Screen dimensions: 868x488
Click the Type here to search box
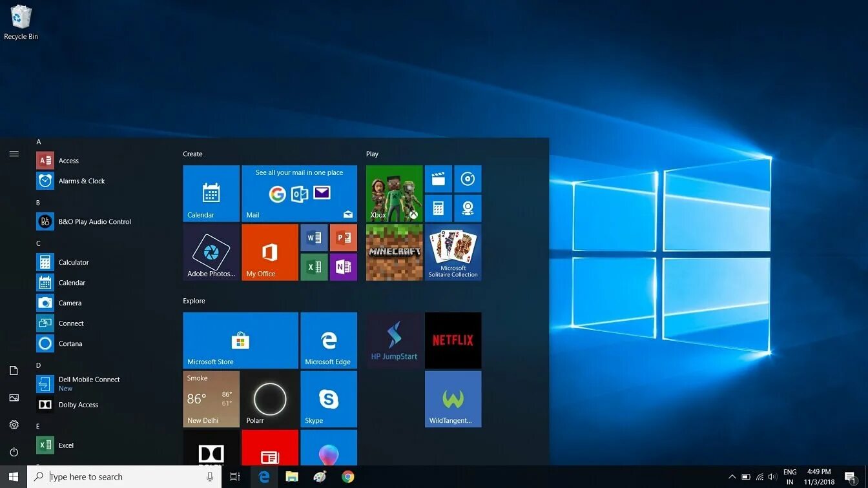(x=124, y=477)
